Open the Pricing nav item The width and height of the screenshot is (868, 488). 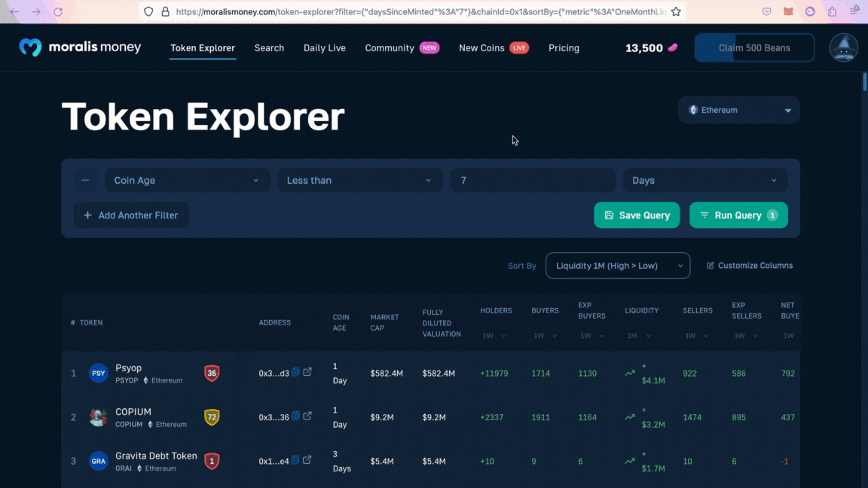coord(564,48)
